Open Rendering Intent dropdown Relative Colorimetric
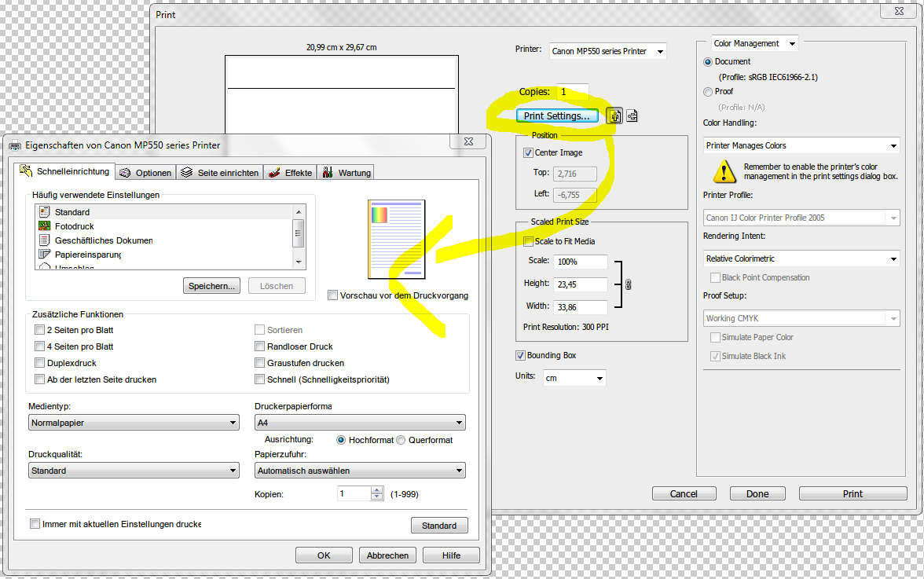 [801, 258]
